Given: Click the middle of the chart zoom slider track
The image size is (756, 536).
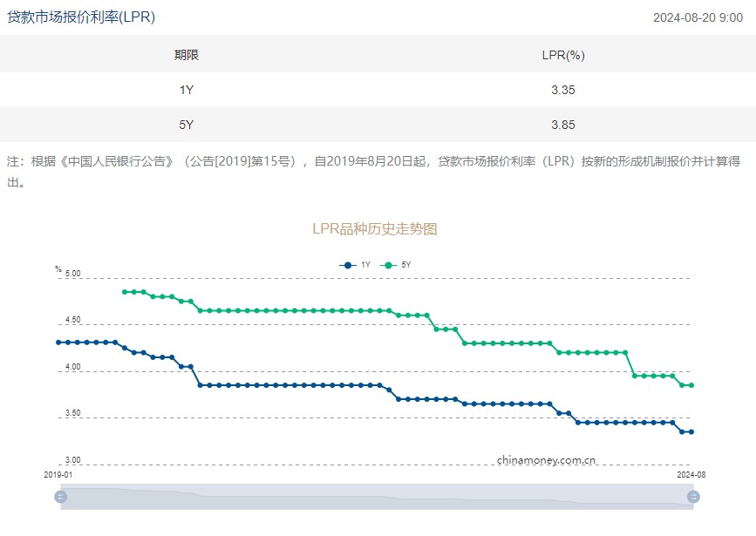Looking at the screenshot, I should coord(377,497).
